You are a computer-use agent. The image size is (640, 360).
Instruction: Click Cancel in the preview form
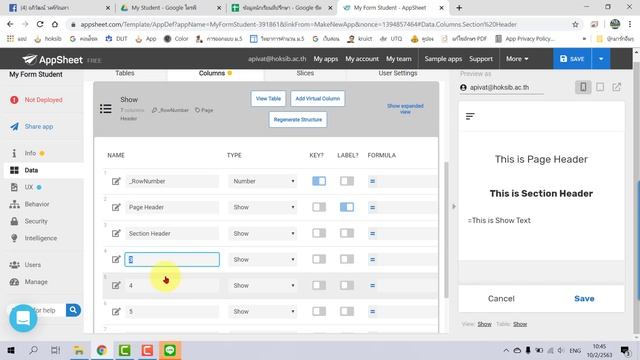click(x=501, y=298)
